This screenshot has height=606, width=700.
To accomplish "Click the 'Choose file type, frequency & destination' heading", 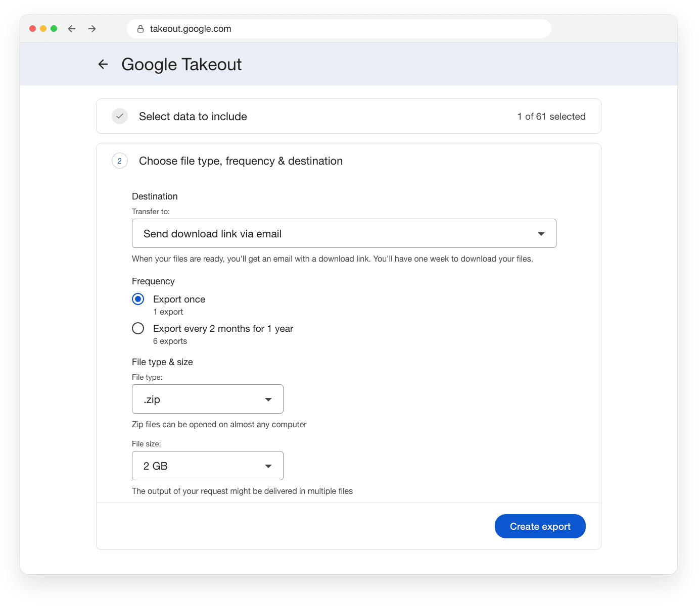I will coord(241,161).
